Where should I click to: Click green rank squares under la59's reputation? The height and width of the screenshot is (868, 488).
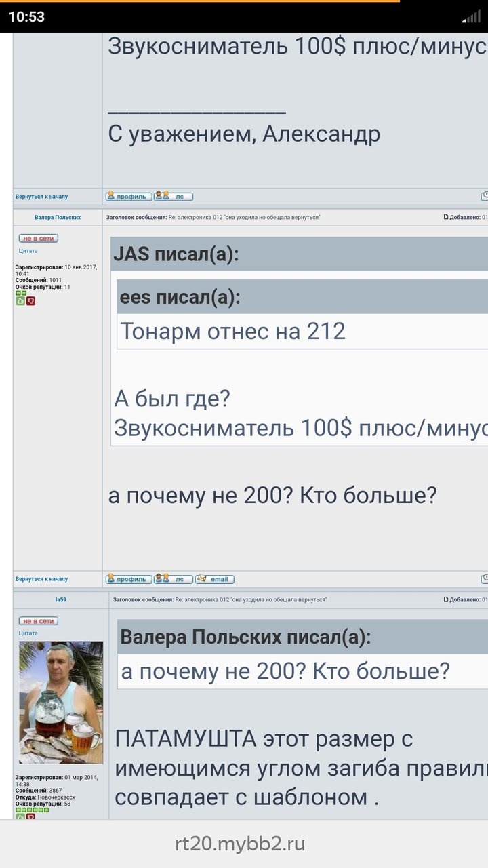click(33, 810)
